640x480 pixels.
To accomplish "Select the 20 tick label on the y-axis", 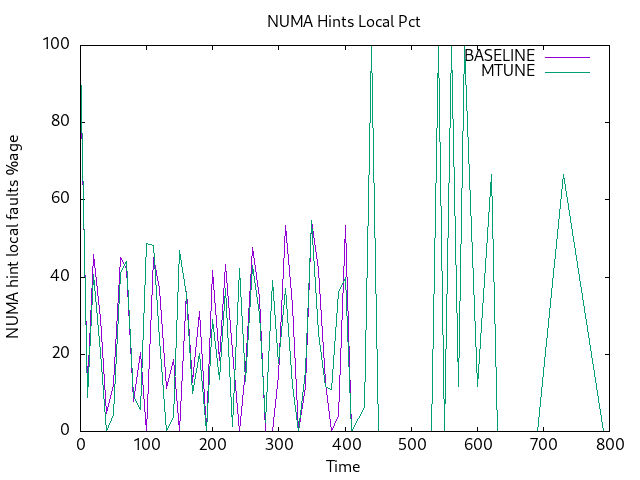I will (x=59, y=353).
